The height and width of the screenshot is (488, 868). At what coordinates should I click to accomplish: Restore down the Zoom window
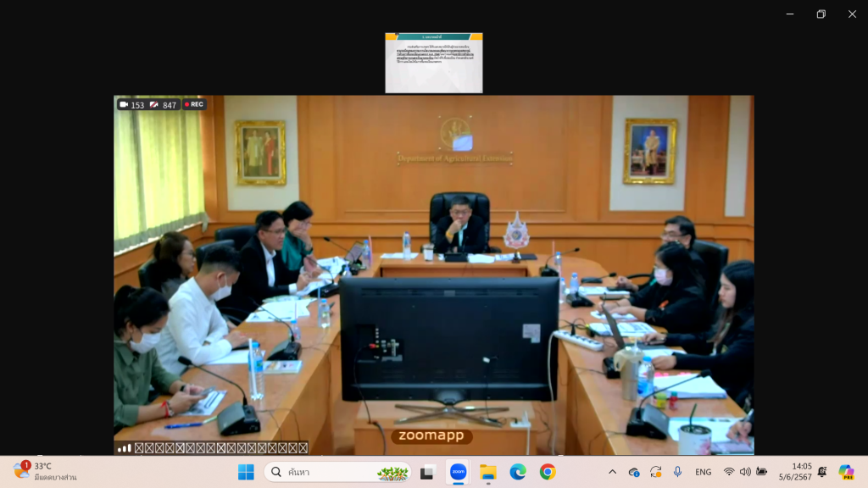click(821, 14)
